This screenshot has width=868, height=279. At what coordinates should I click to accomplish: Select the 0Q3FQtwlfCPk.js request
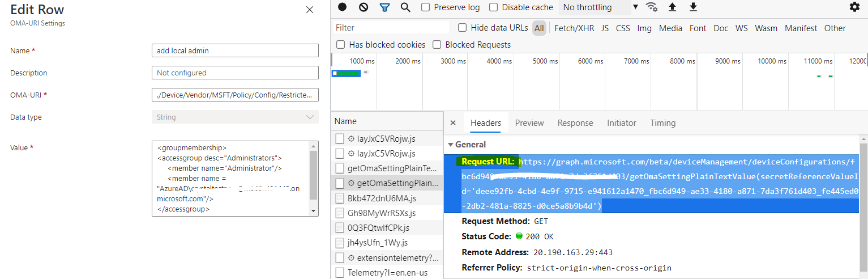click(x=388, y=227)
